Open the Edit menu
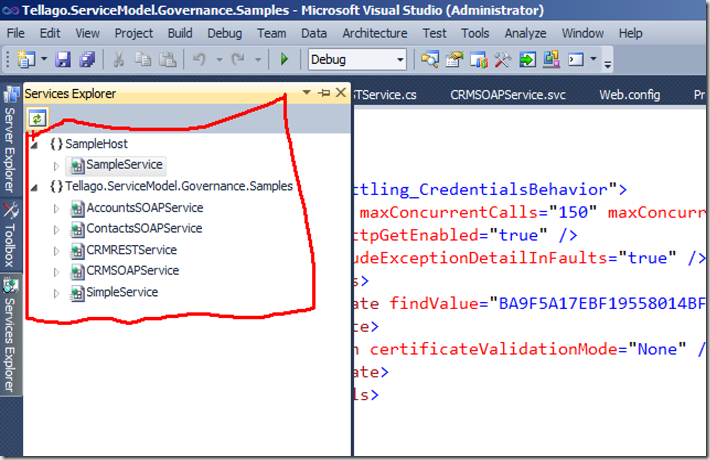Screen dimensions: 710x460 tap(50, 34)
